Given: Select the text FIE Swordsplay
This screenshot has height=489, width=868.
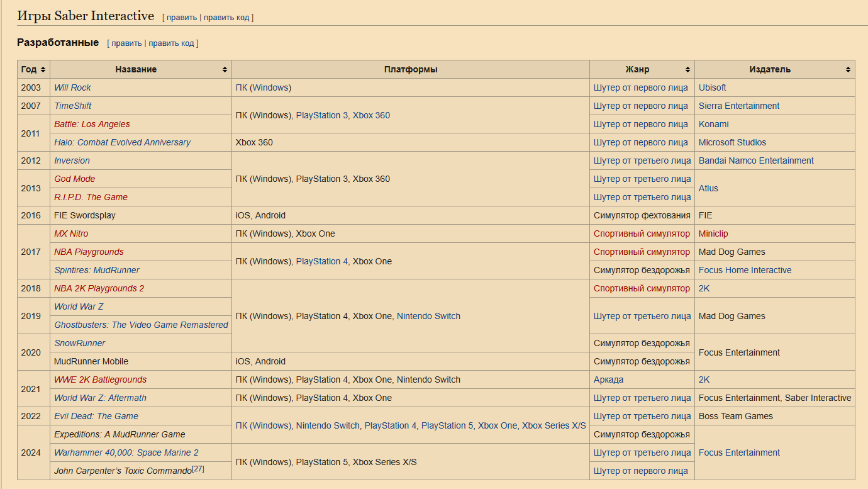Looking at the screenshot, I should tap(85, 215).
